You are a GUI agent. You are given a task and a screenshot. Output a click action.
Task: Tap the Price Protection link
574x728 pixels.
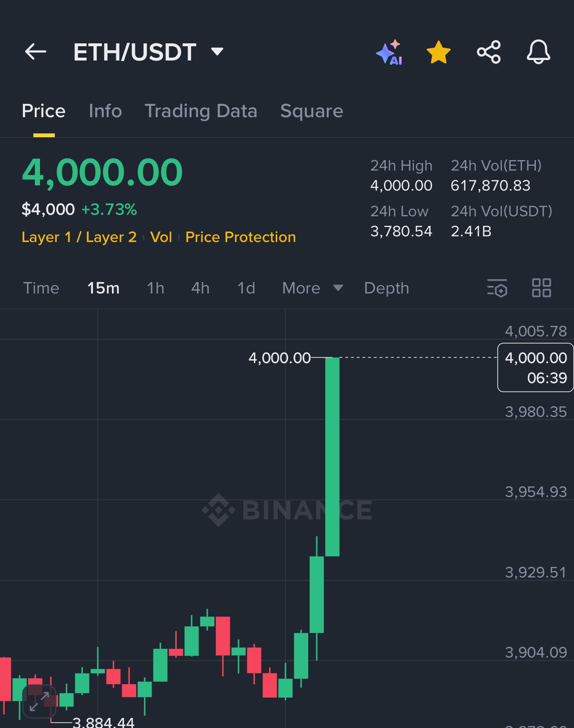(x=241, y=237)
